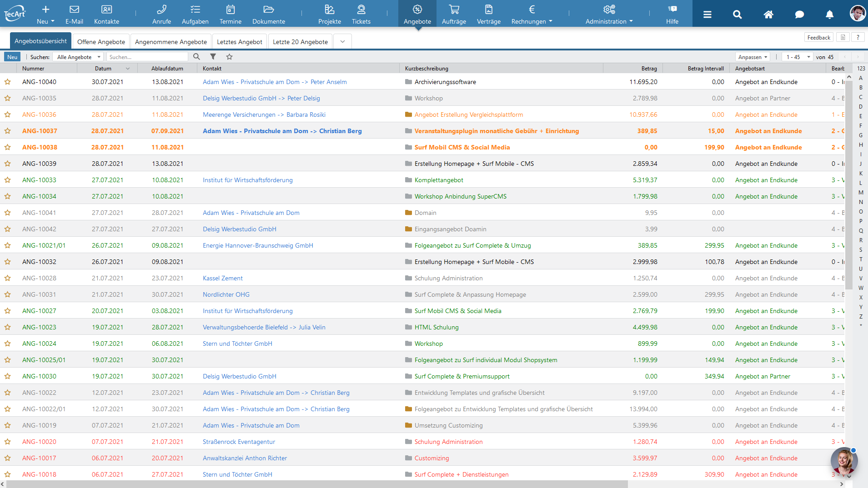
Task: Toggle favorite star for ANG-10033
Action: click(8, 180)
